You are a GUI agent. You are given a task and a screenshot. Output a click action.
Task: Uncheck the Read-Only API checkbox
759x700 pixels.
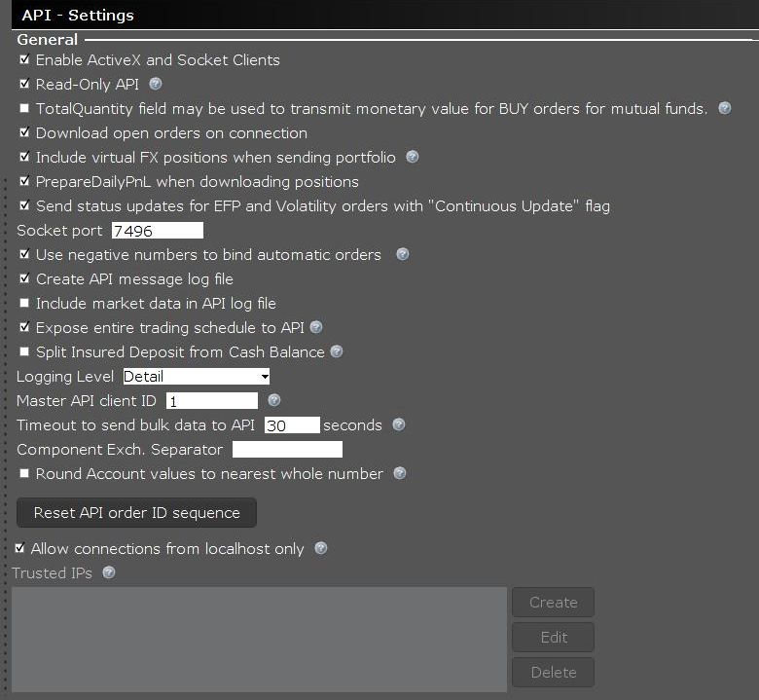(24, 84)
